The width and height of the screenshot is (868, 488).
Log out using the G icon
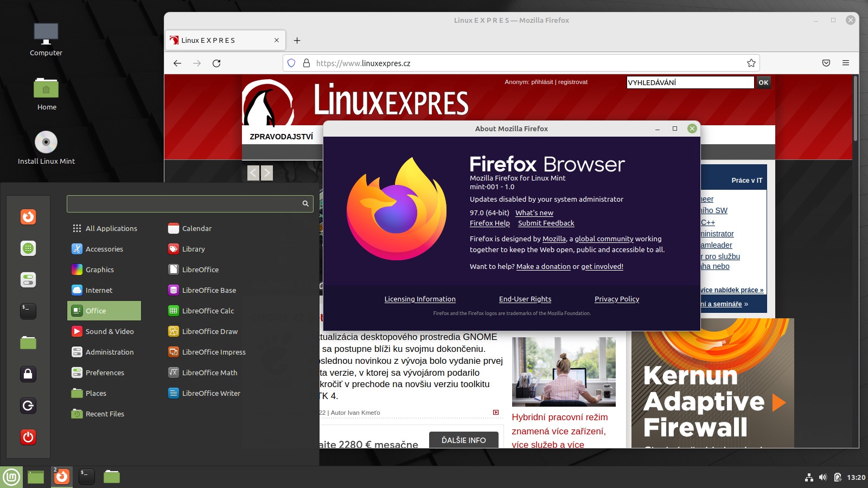[28, 406]
